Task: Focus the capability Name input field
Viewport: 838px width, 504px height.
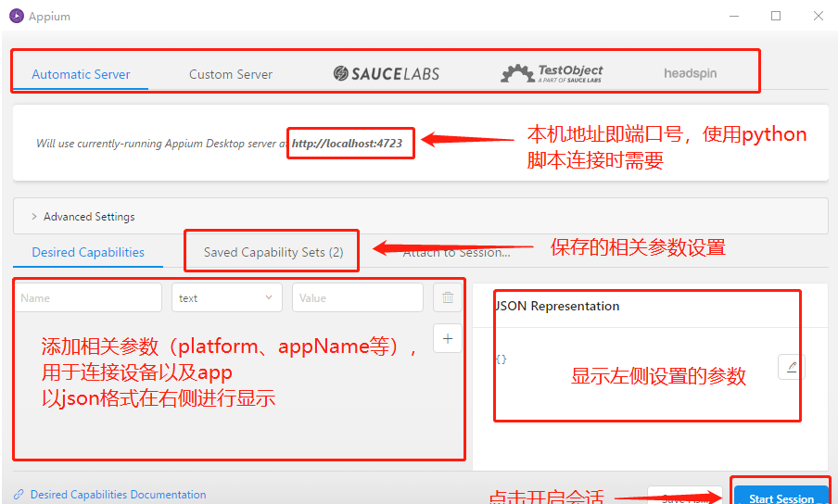Action: point(88,297)
